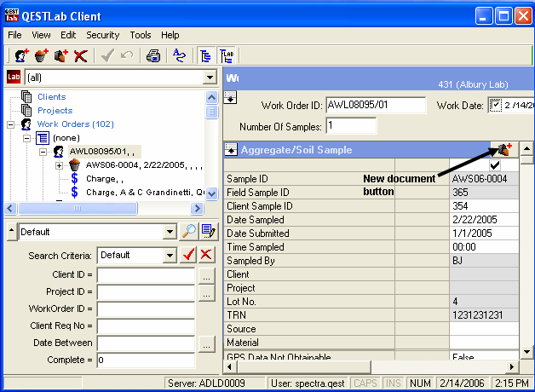This screenshot has width=535, height=392.
Task: Collapse the Work Orders (102) tree node
Action: pyautogui.click(x=12, y=124)
